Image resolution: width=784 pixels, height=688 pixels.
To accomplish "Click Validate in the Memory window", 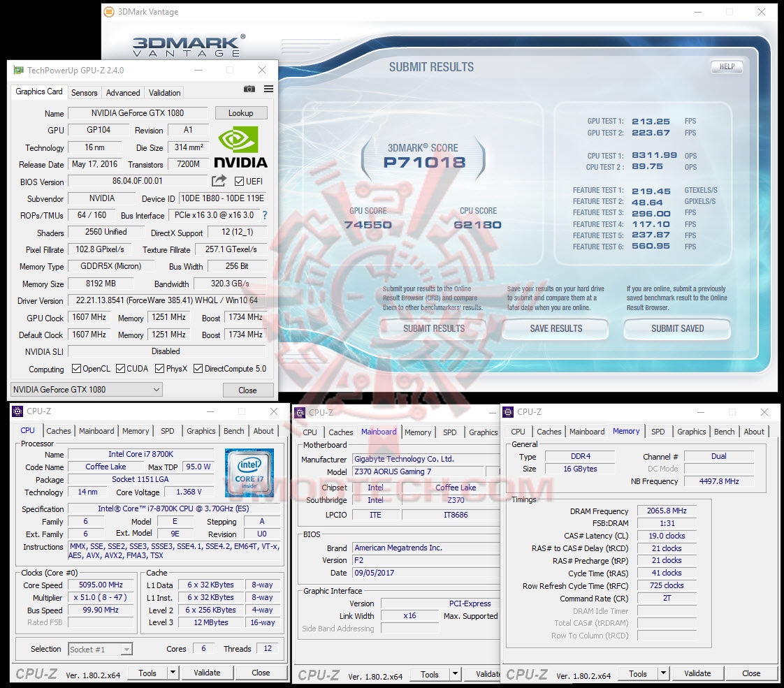I will [697, 673].
